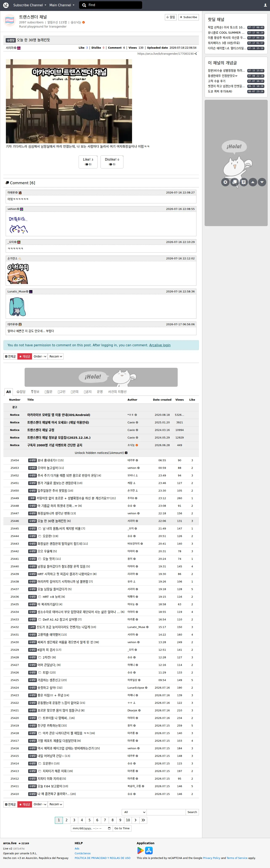The image size is (270, 868).
Task: Click the floating comments bubble button
Action: 234,182
